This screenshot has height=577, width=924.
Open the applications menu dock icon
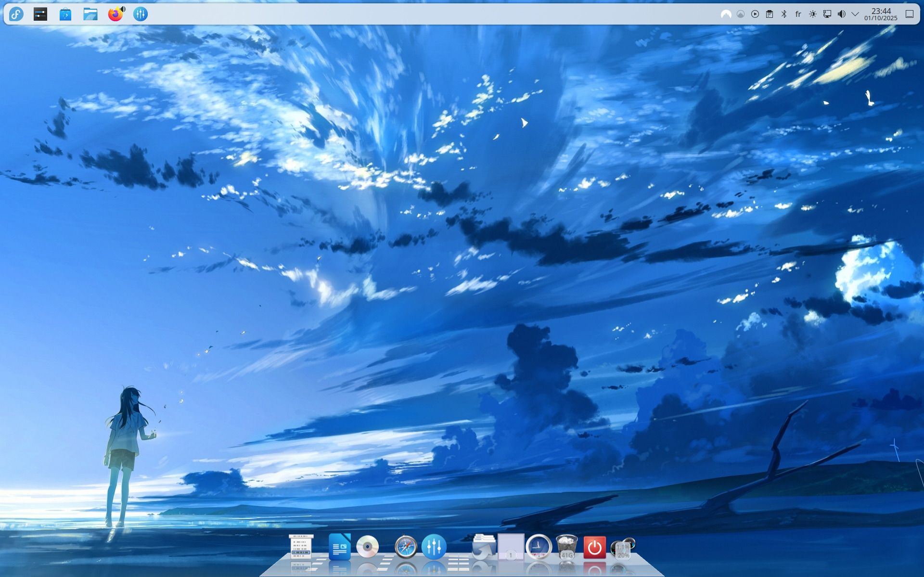point(301,547)
